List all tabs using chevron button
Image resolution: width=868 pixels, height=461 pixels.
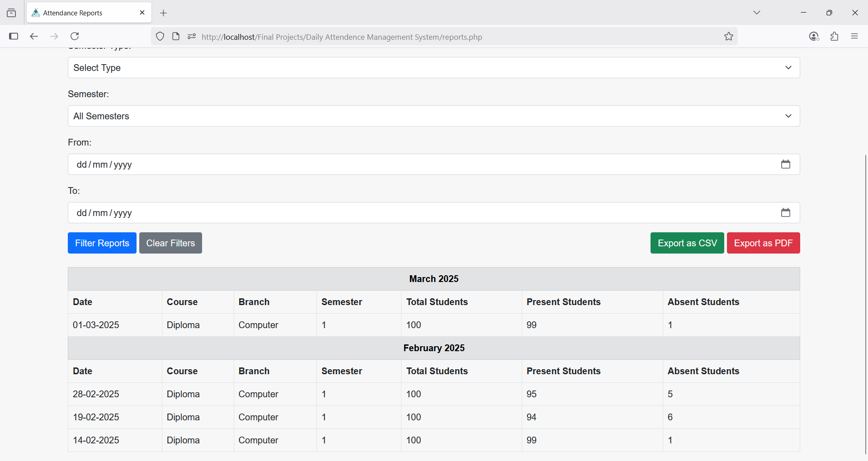pos(756,13)
